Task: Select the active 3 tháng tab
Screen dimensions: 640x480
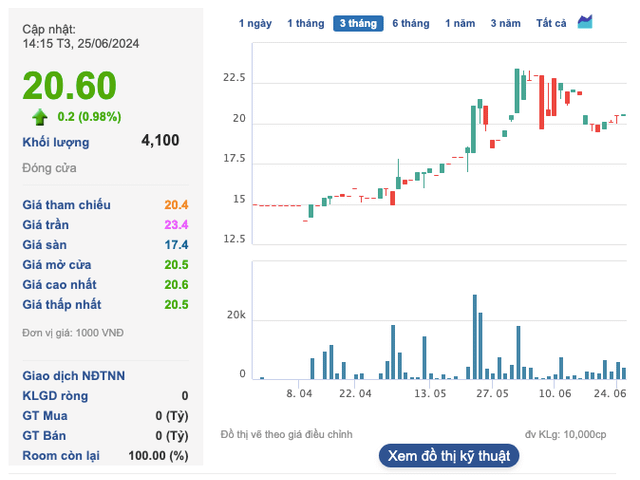Action: pyautogui.click(x=357, y=23)
